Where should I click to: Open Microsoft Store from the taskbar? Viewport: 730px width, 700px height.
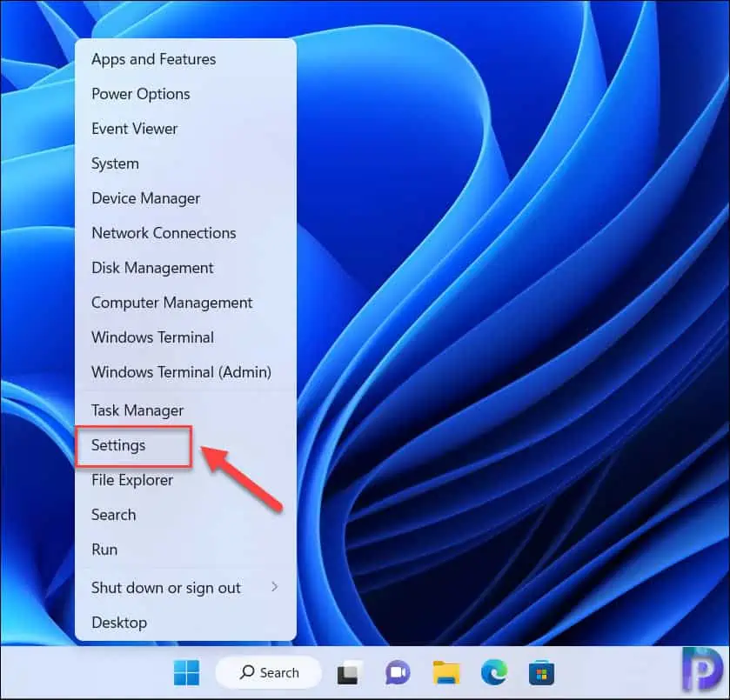pos(541,673)
